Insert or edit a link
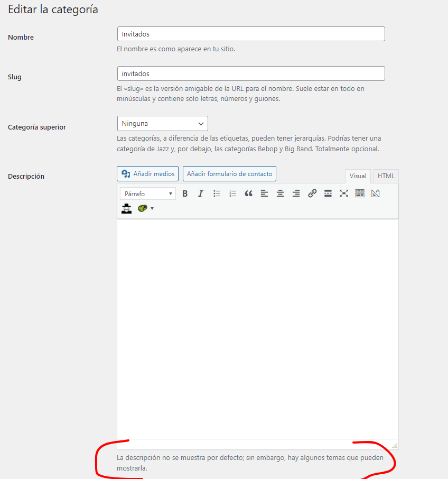The image size is (448, 479). tap(312, 194)
